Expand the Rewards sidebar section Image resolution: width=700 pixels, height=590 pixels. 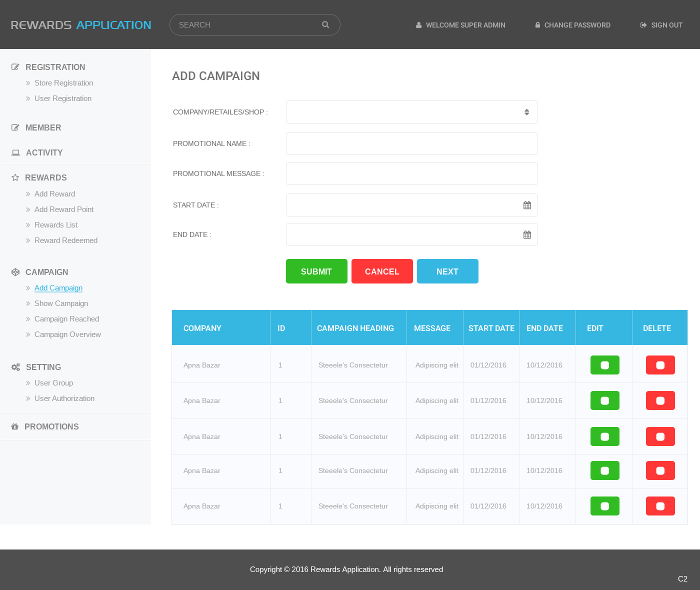tap(45, 177)
